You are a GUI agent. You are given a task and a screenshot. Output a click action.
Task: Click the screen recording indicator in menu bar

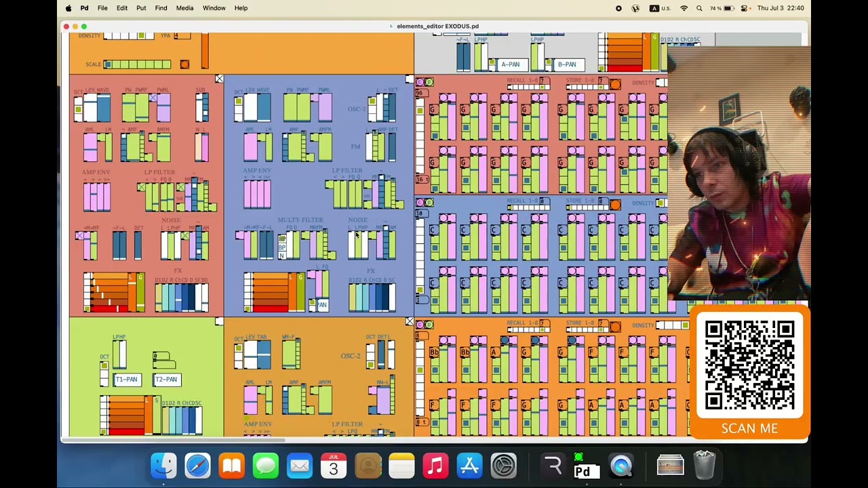(618, 8)
